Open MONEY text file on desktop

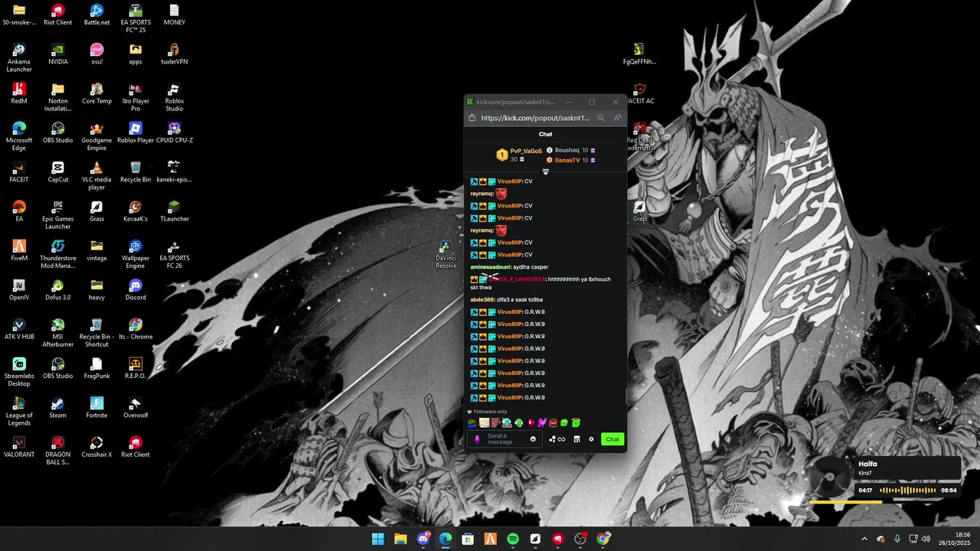coord(175,15)
